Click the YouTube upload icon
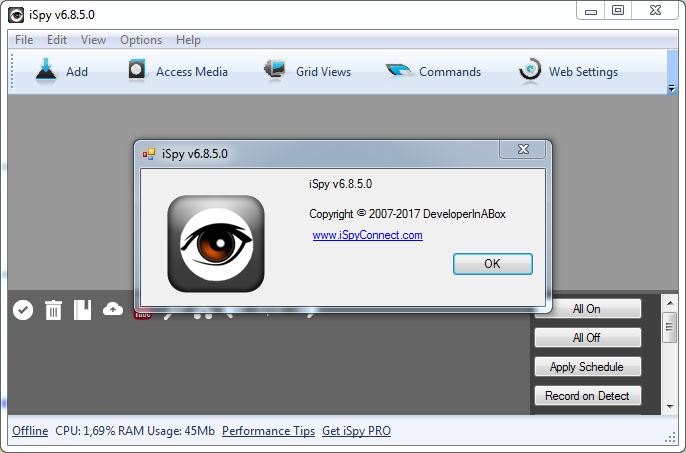686x453 pixels. tap(142, 313)
